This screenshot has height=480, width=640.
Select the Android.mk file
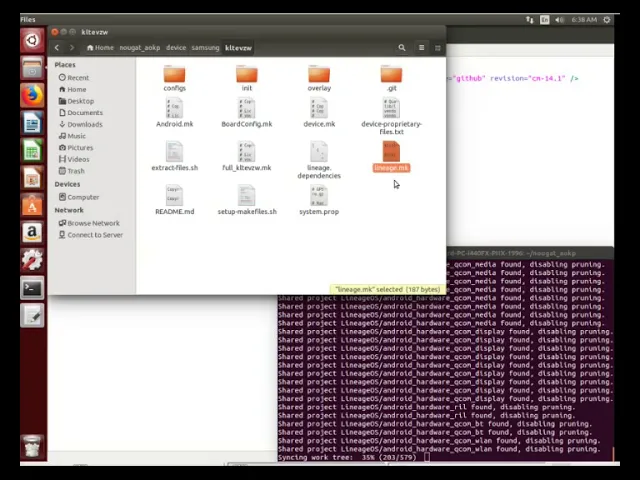click(174, 113)
